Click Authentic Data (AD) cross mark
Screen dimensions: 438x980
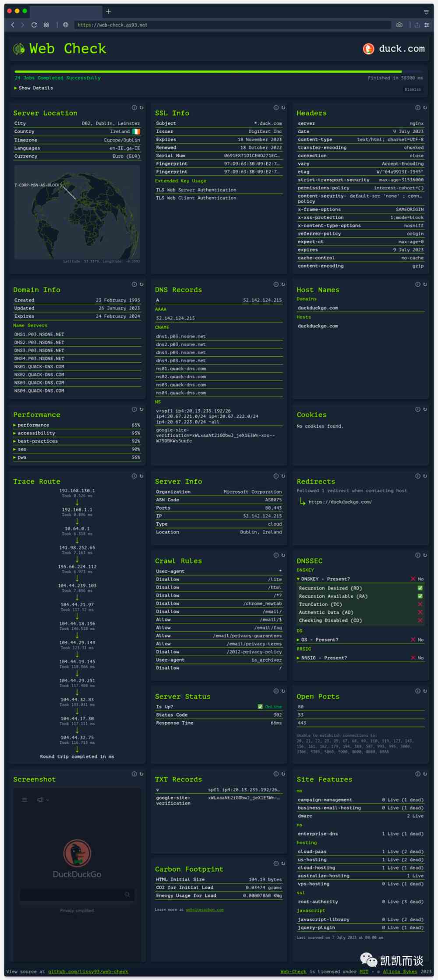click(x=420, y=612)
